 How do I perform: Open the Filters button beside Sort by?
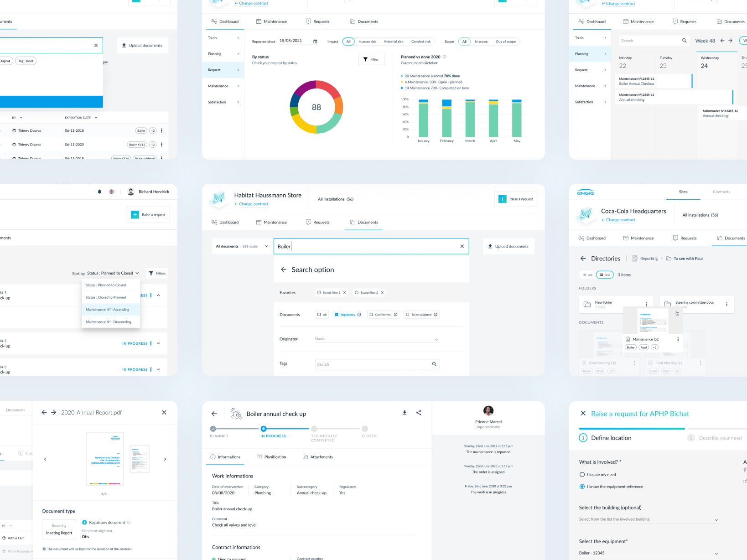tap(157, 273)
